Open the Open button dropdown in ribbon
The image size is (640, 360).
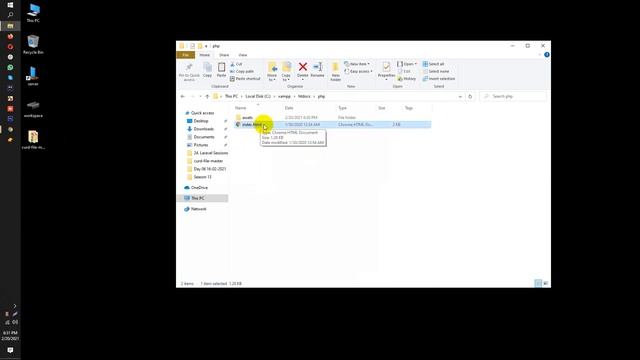[x=416, y=64]
